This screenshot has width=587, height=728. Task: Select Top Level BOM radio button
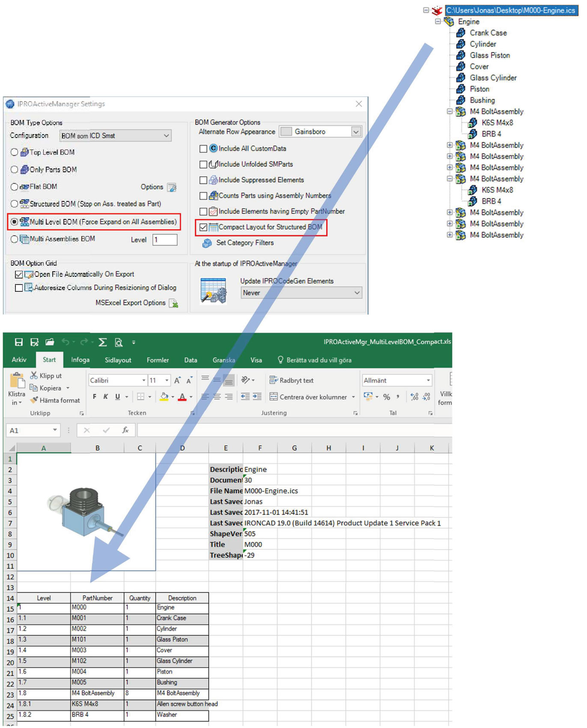point(15,153)
